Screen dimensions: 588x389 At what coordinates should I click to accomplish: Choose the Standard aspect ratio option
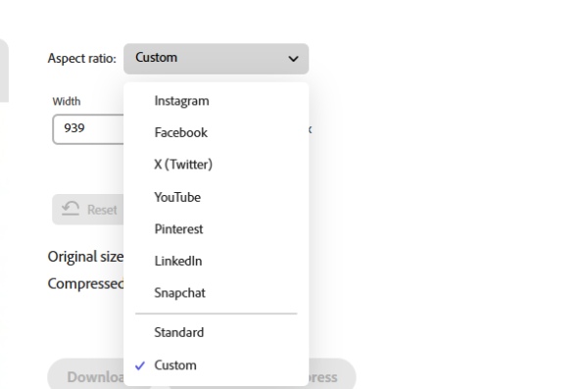pos(216,332)
